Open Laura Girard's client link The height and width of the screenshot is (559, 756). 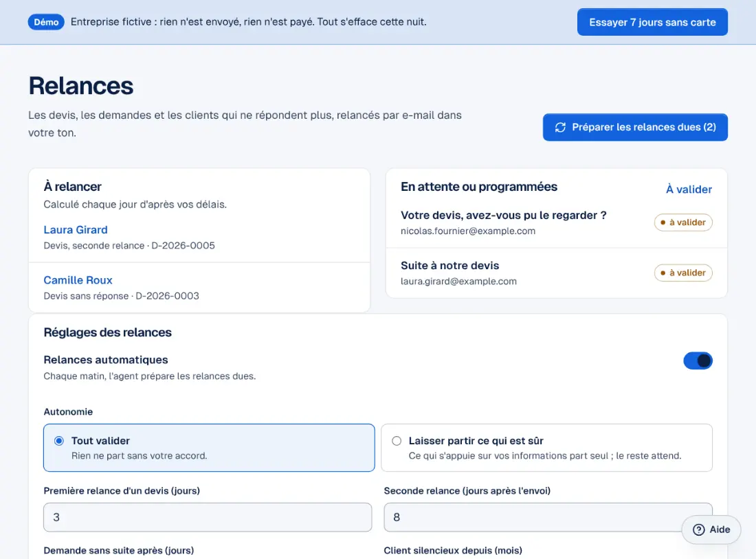76,230
